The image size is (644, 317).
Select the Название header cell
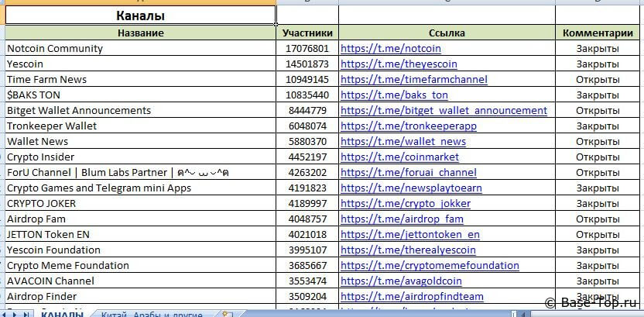pos(140,33)
